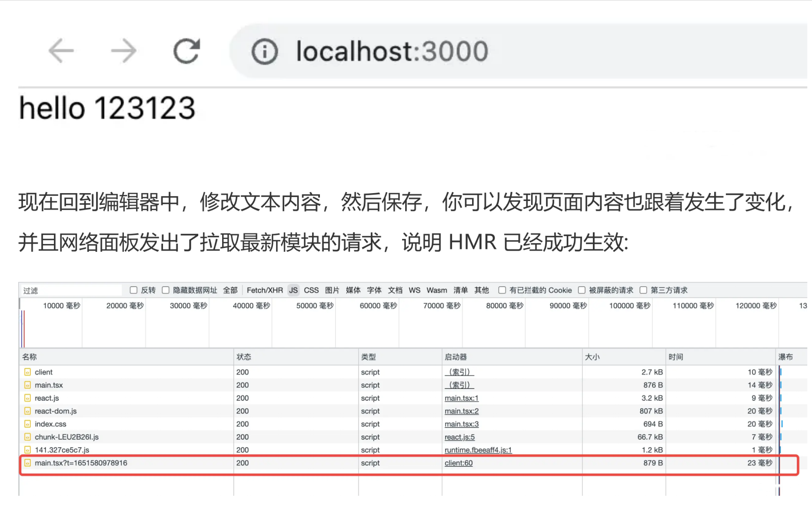Switch to Fetch/XHR filter
Viewport: 812px width, 509px height.
[265, 290]
